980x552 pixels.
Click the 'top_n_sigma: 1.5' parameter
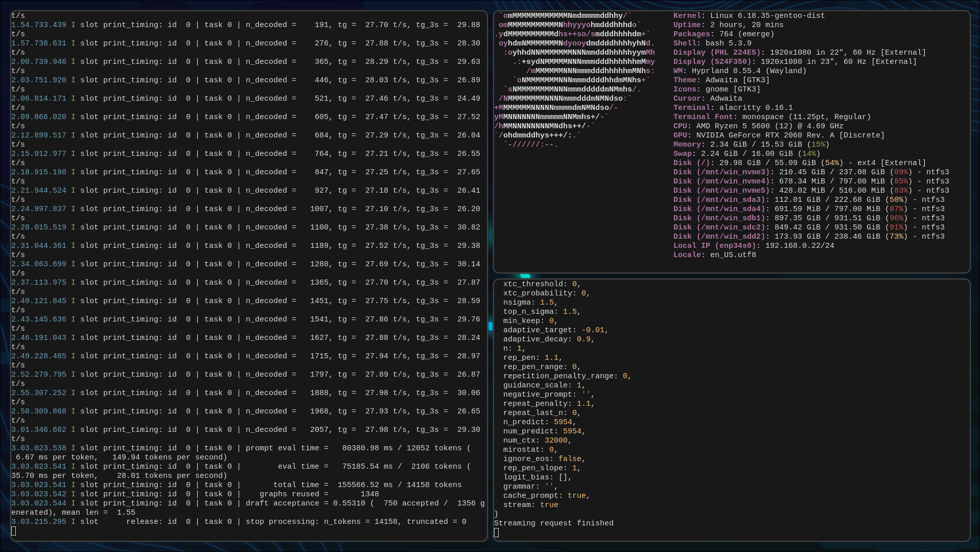[x=542, y=312]
